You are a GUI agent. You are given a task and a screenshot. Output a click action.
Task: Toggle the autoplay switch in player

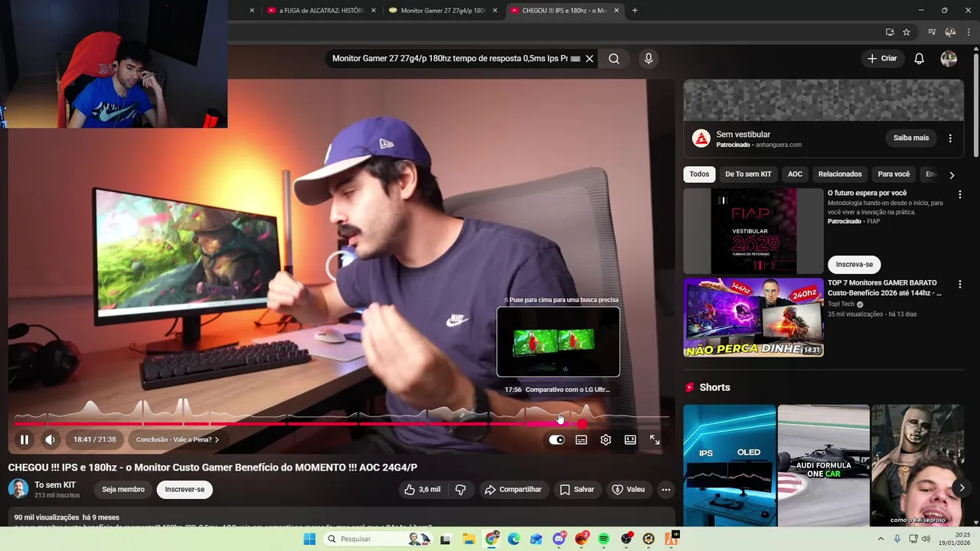click(x=557, y=440)
